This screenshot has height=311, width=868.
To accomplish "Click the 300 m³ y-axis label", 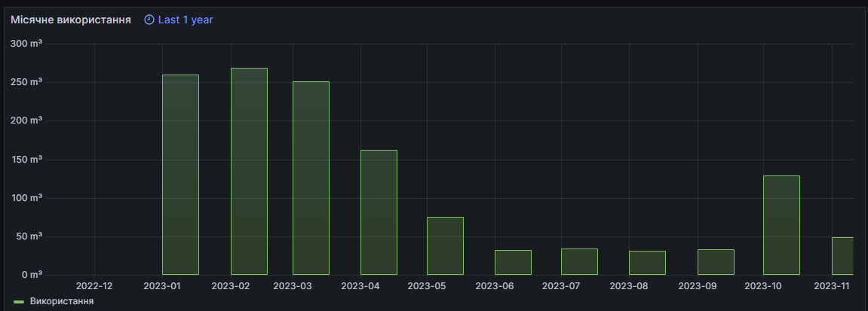I will [26, 44].
